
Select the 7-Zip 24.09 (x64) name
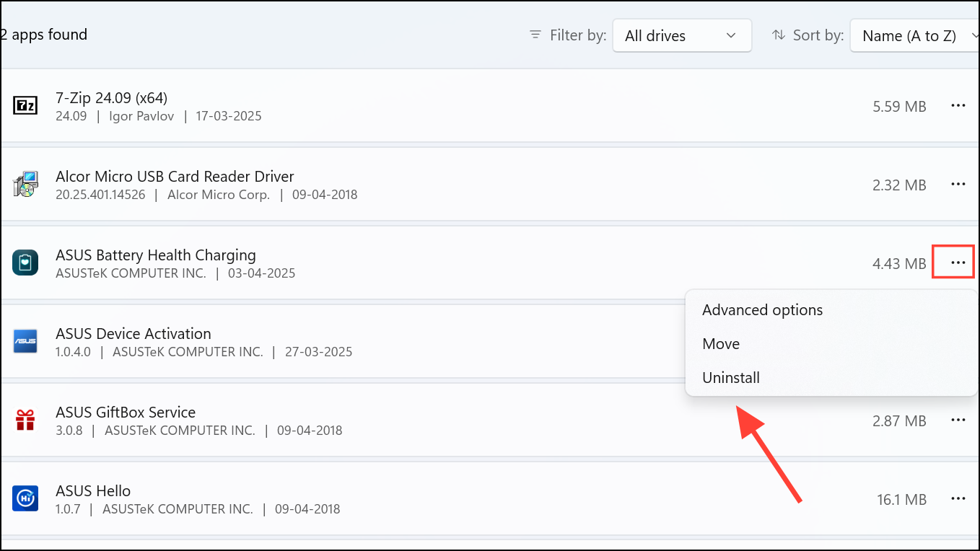[112, 97]
